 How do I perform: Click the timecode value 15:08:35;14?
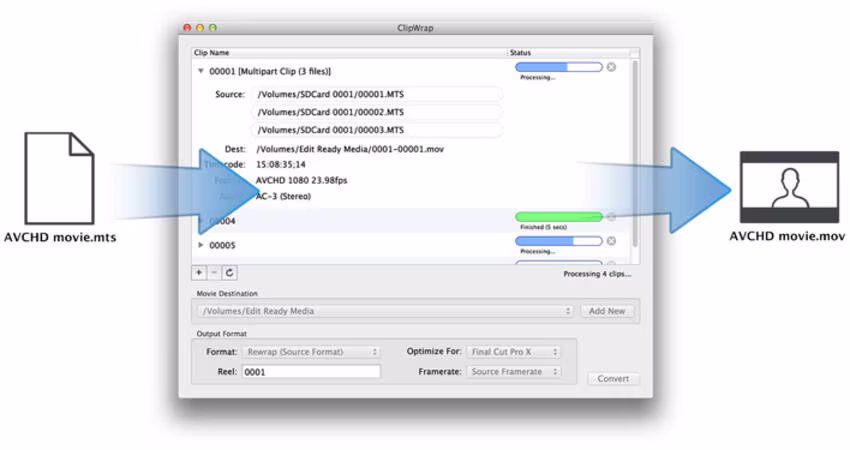pos(281,164)
